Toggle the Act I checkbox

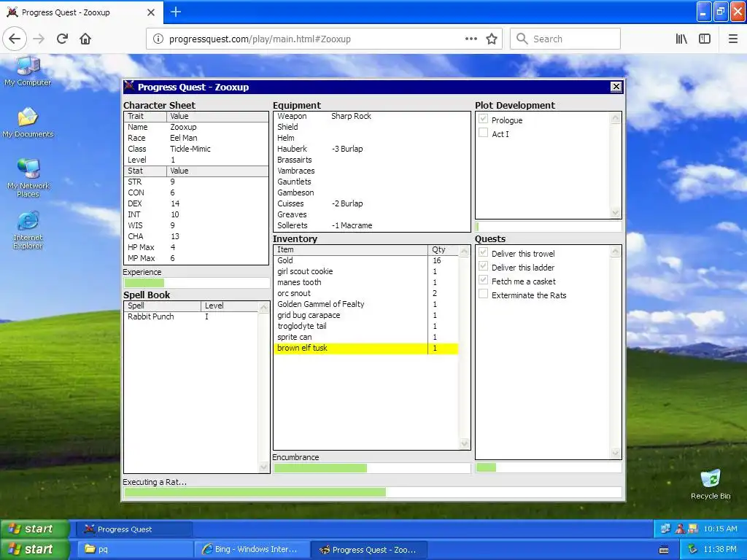coord(483,133)
